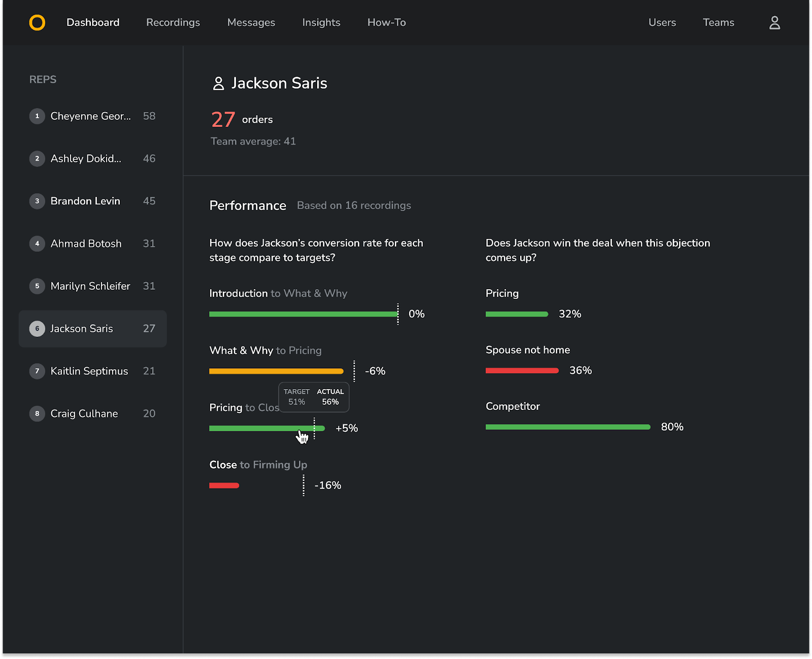812x659 pixels.
Task: Switch to the Messages tab
Action: [x=251, y=22]
